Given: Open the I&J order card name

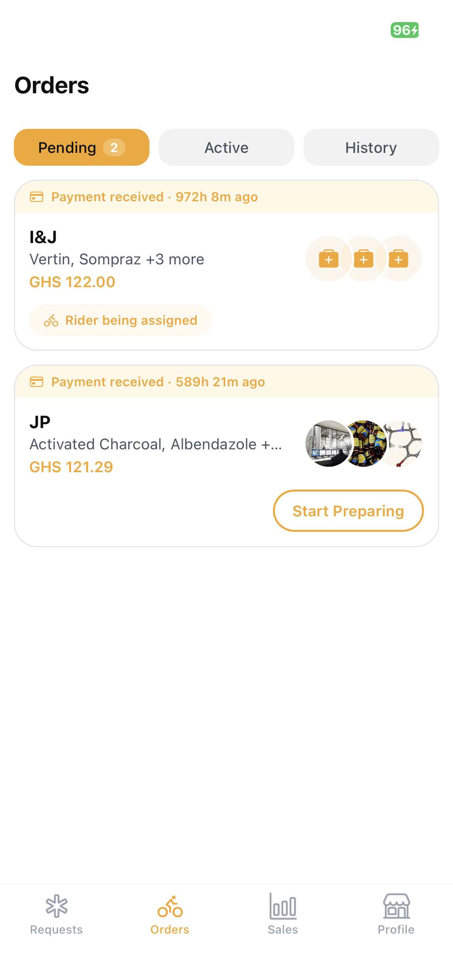Looking at the screenshot, I should 43,237.
